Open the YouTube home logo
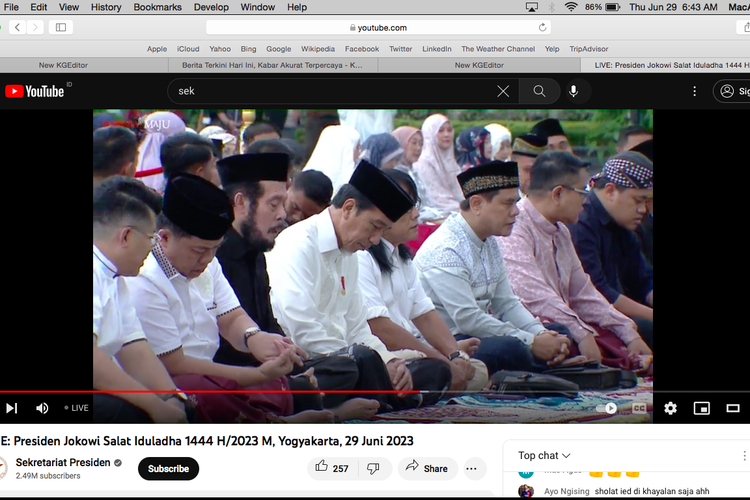 coord(34,91)
